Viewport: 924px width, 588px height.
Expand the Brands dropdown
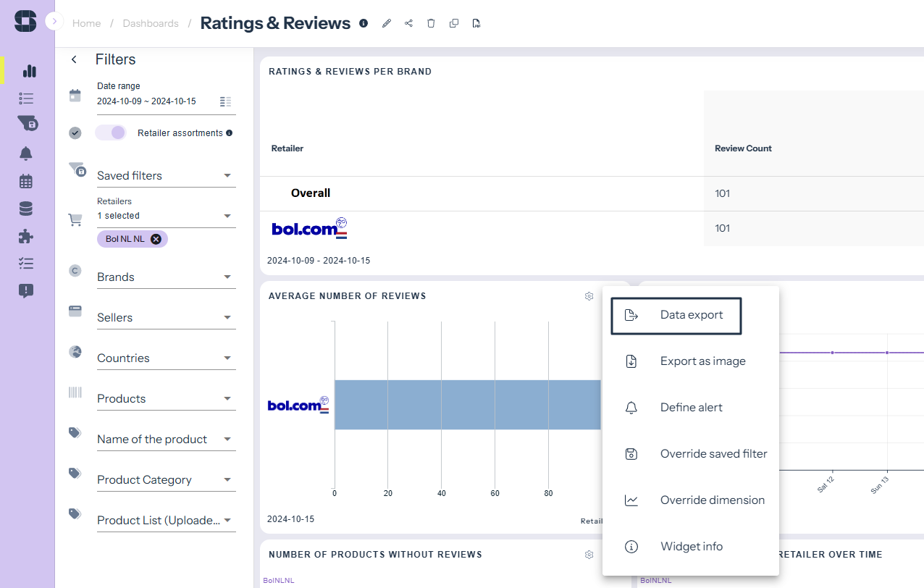point(166,277)
